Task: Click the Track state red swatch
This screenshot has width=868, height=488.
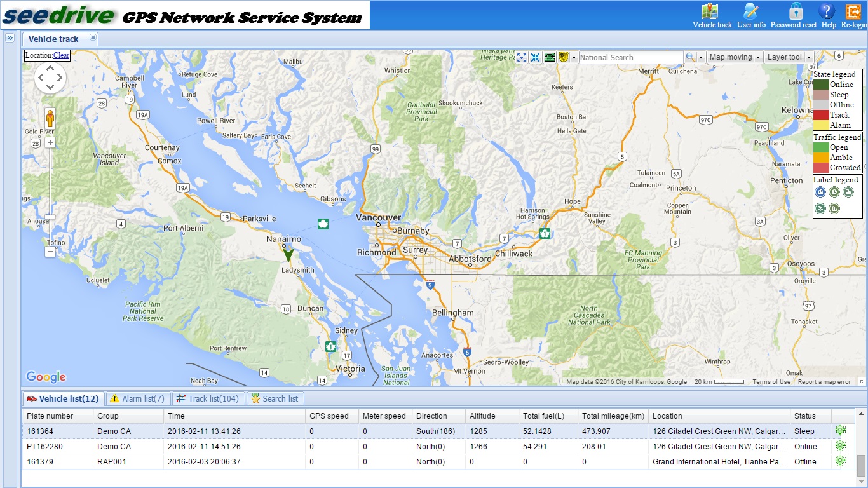Action: 821,115
